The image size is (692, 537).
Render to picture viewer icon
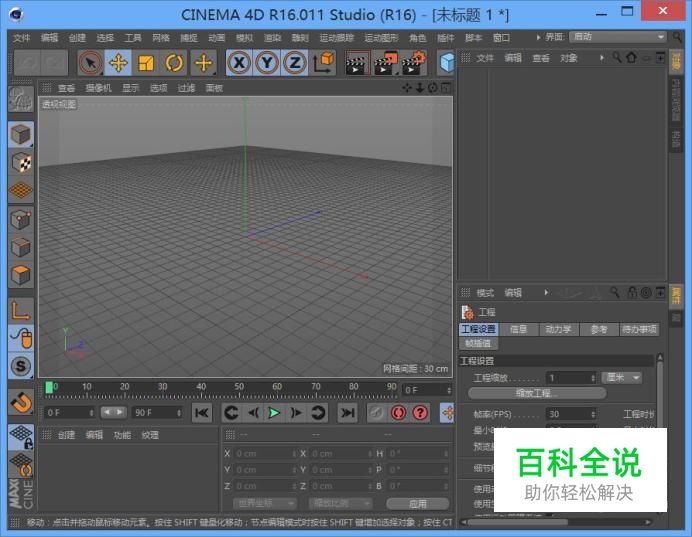click(385, 63)
